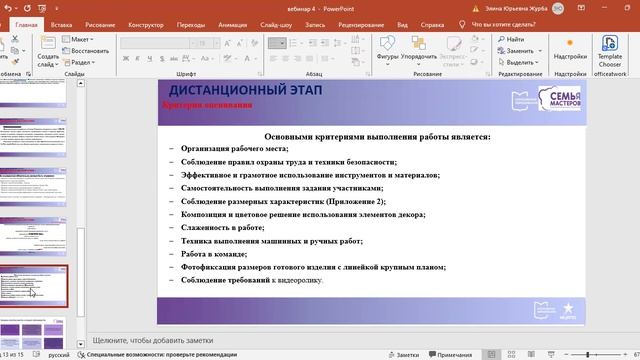640x360 pixels.
Task: Open Template Chooser add-in
Action: pos(610,51)
